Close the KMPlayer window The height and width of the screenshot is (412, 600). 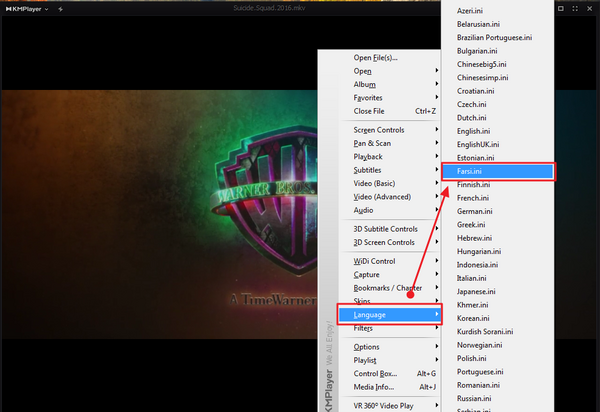coord(590,8)
